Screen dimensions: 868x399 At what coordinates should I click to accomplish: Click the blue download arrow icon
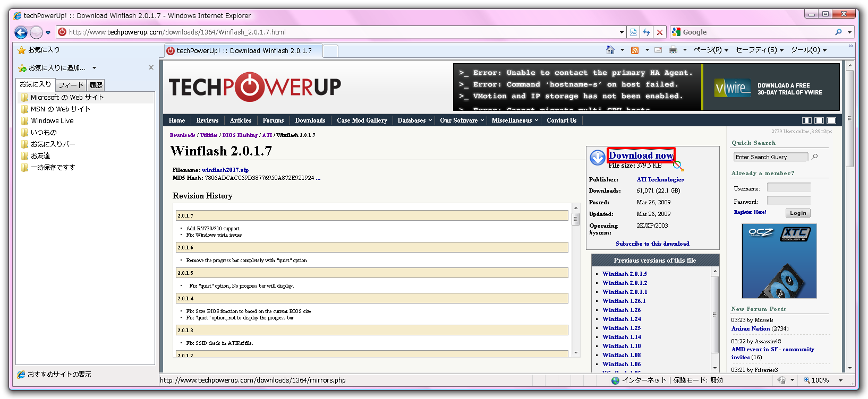[x=598, y=157]
